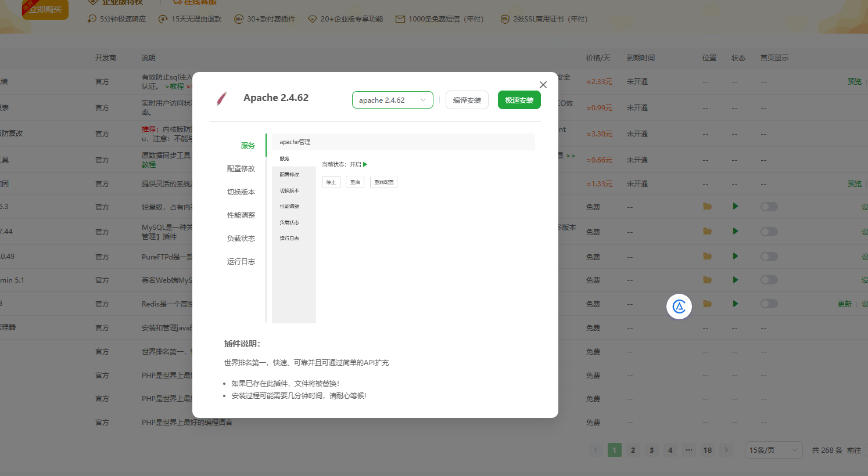
Task: Open the 教程 link under 原数据同步工具
Action: [149, 165]
